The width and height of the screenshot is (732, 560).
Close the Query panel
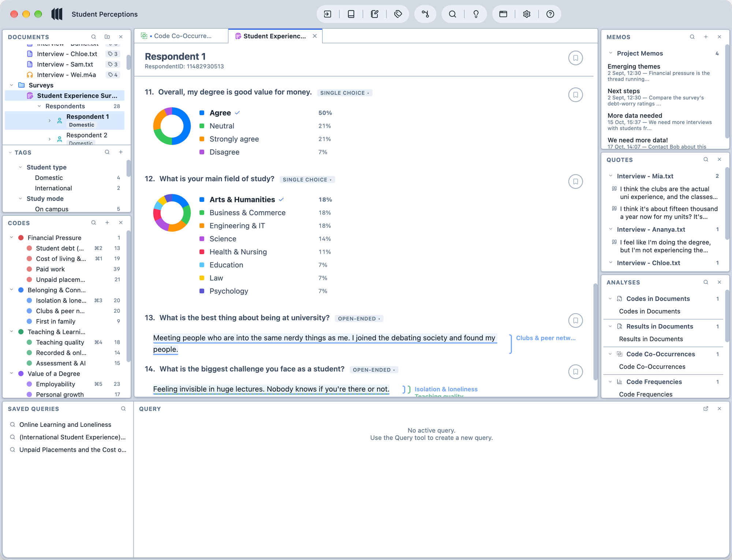point(719,409)
